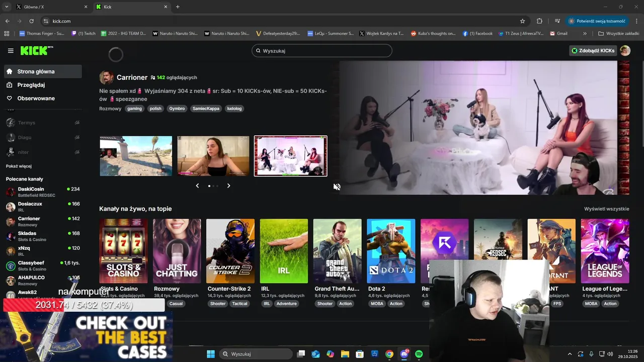Expand hidden bookmarks with double chevron
Viewport: 644px width, 362px height.
tap(585, 34)
